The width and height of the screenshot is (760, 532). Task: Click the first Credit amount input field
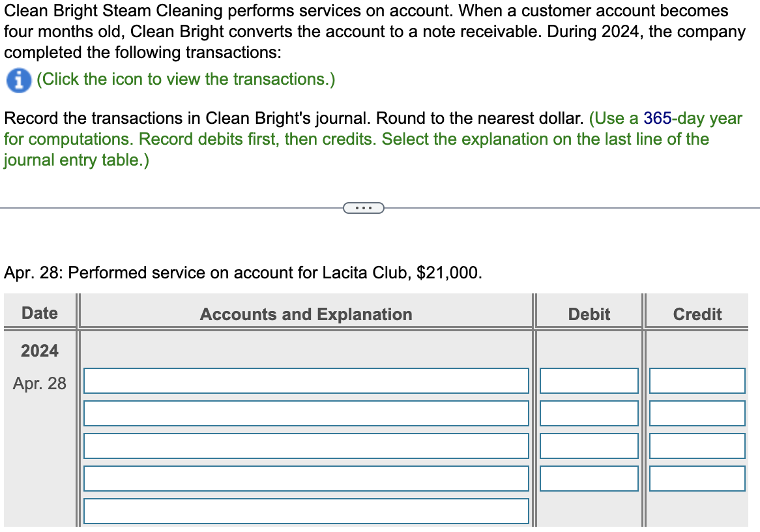click(697, 381)
